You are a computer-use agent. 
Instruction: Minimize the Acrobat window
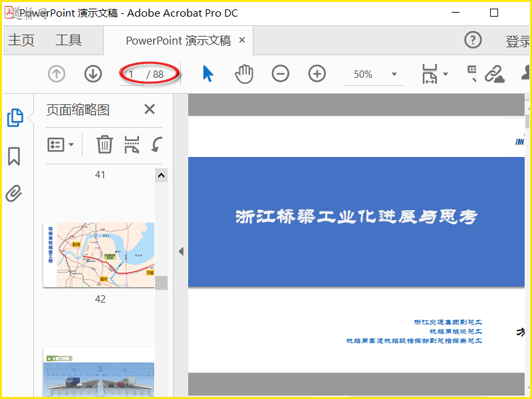(x=456, y=13)
